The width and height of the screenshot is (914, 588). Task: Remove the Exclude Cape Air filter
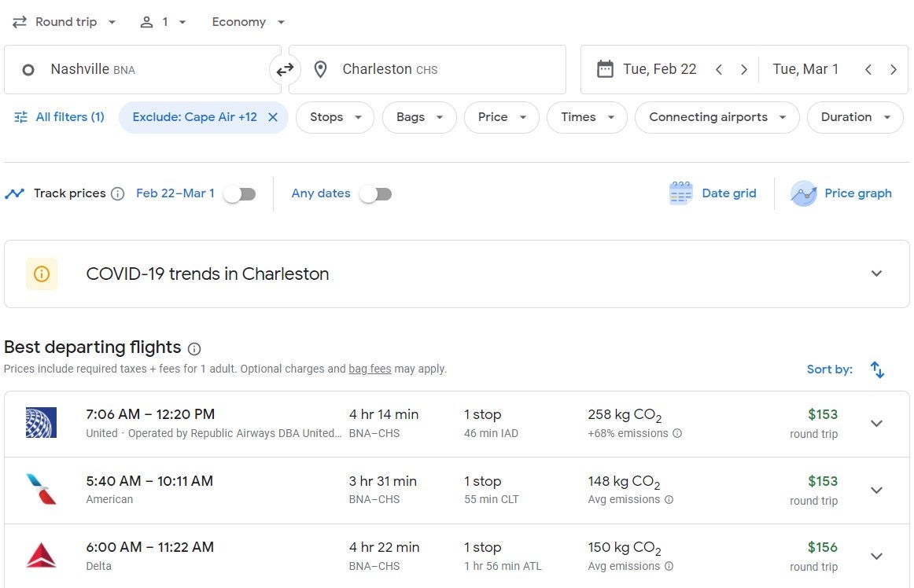pyautogui.click(x=273, y=117)
